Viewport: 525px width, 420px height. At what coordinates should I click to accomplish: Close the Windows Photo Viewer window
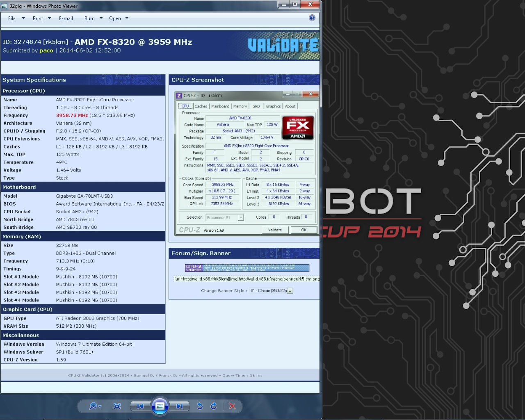pyautogui.click(x=310, y=4)
